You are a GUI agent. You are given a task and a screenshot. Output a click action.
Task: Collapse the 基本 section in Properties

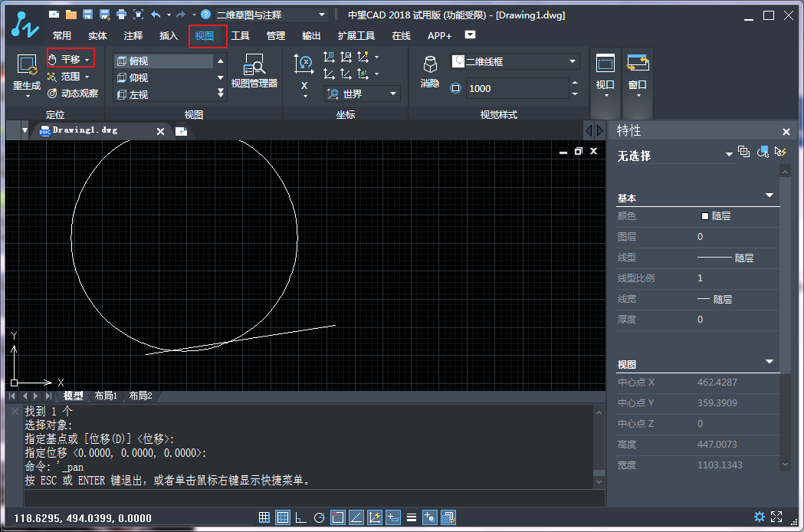coord(769,196)
